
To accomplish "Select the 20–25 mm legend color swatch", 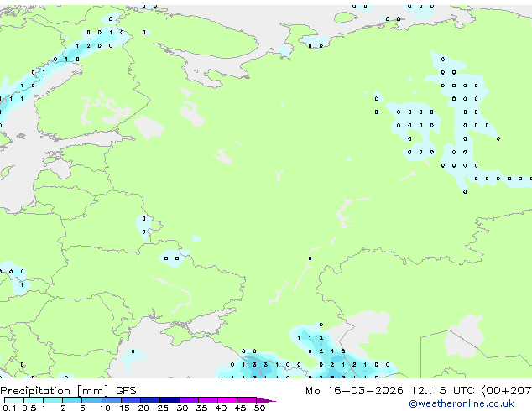I will point(149,400).
